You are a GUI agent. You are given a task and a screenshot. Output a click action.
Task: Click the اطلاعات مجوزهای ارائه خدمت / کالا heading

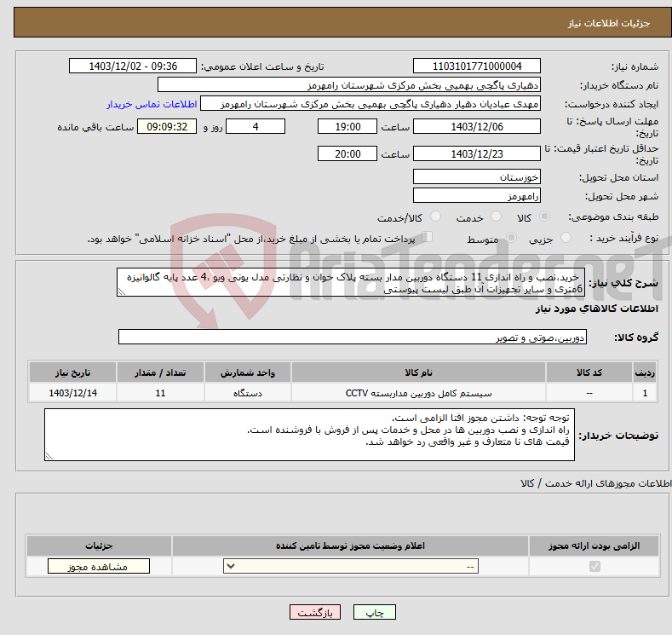[x=595, y=483]
